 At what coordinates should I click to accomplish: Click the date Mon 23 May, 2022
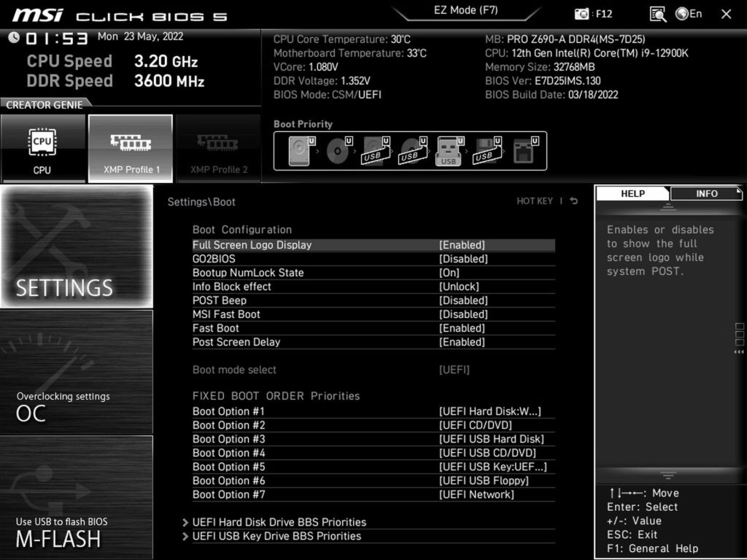pyautogui.click(x=141, y=36)
